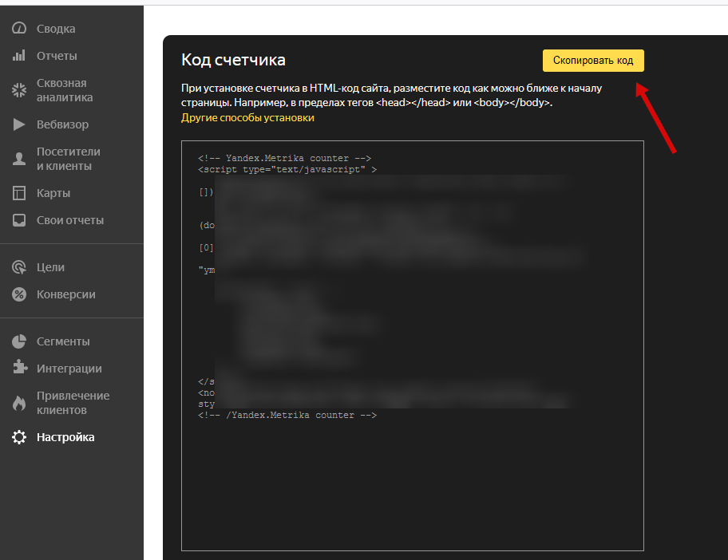This screenshot has width=728, height=560.
Task: Go to the Сегменты section
Action: 63,341
